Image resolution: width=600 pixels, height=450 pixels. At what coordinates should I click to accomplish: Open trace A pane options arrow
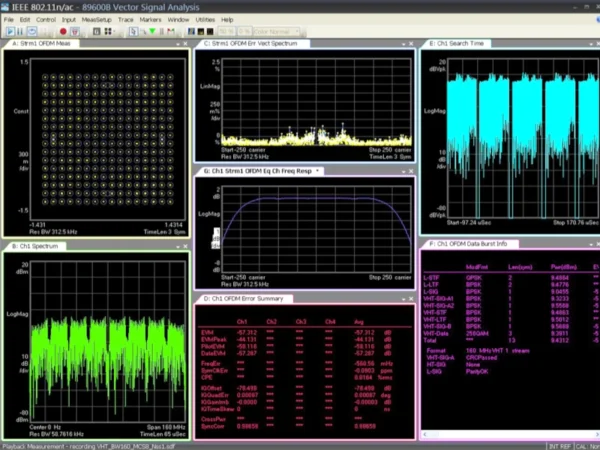click(x=178, y=44)
